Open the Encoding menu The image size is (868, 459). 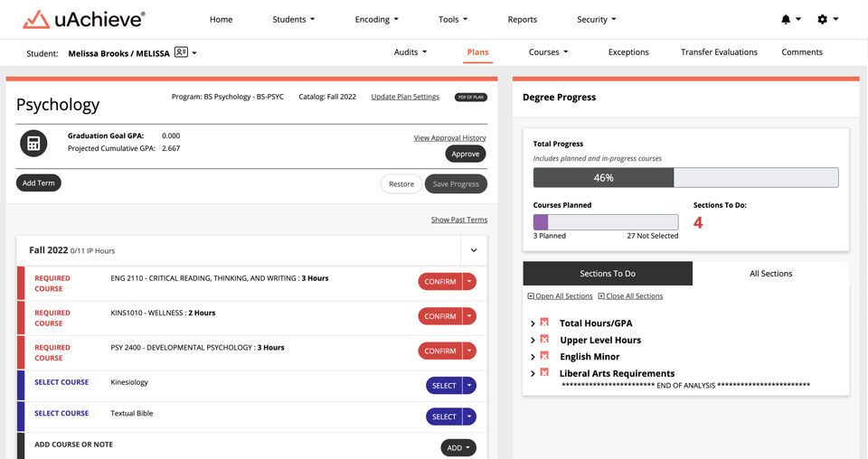pyautogui.click(x=376, y=19)
